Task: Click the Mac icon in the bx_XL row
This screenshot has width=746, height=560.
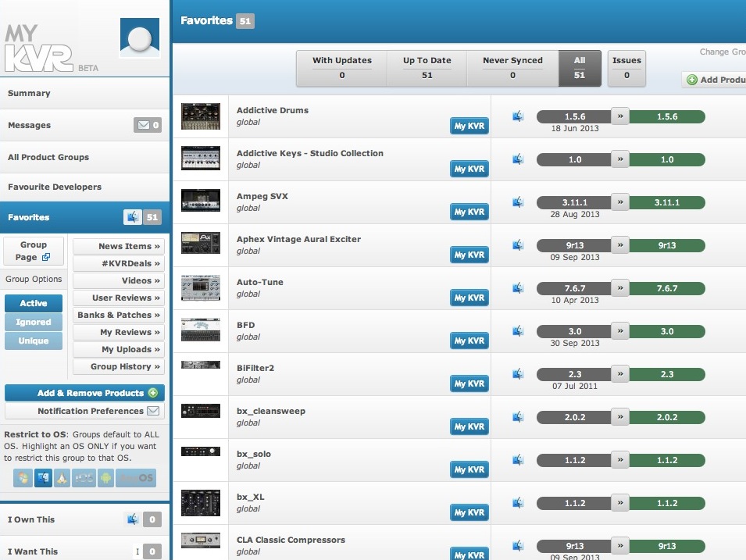Action: (x=518, y=503)
